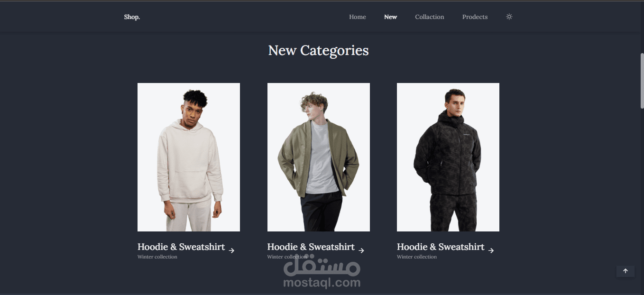Click middle card Hoodie & Sweatshirt title

[311, 247]
